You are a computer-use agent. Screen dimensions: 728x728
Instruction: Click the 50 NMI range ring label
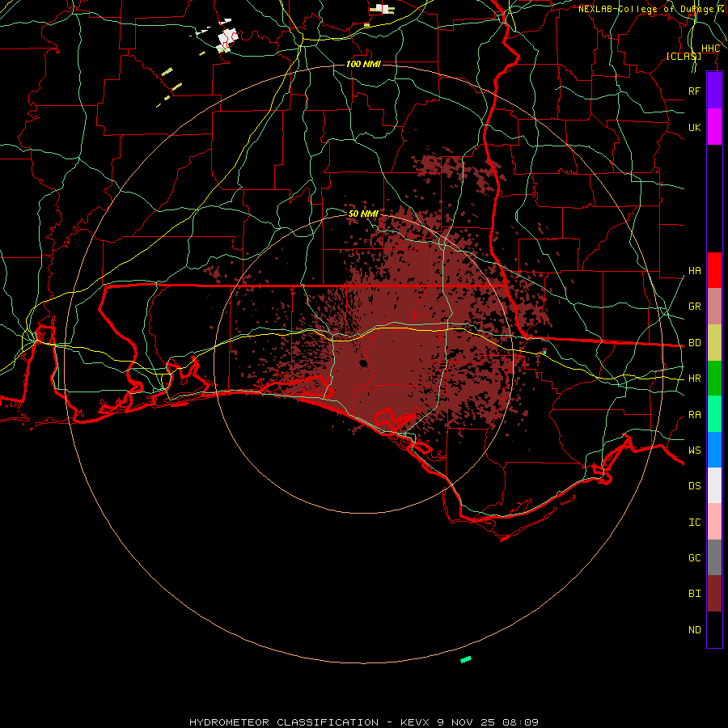click(363, 214)
